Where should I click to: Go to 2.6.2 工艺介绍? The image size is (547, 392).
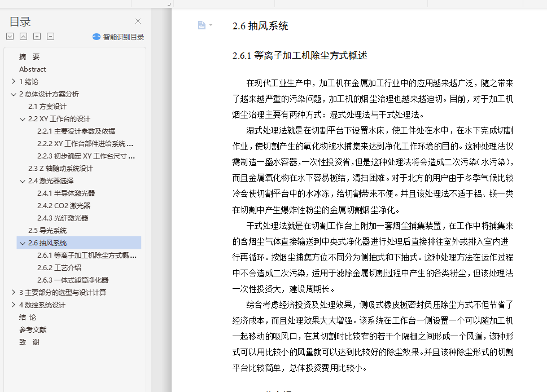pos(59,267)
